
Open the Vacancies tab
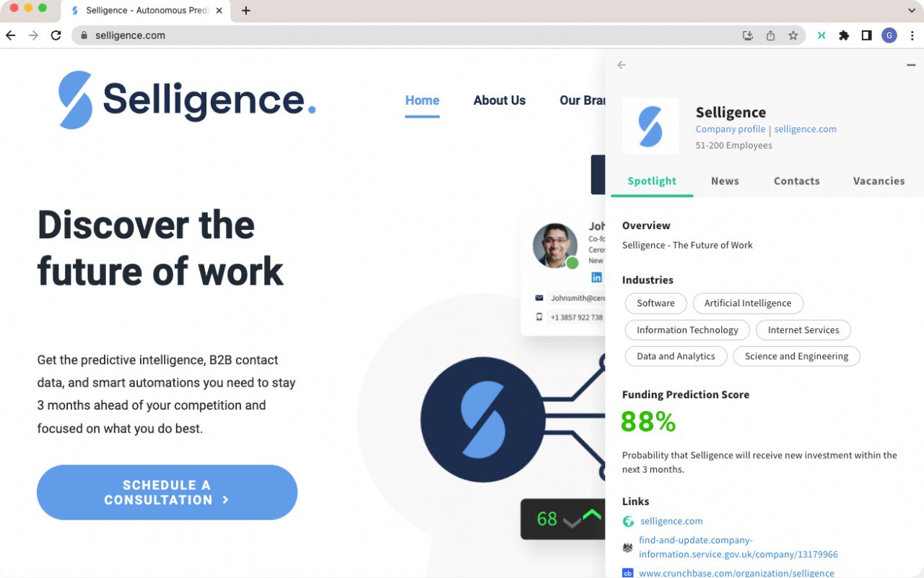879,181
